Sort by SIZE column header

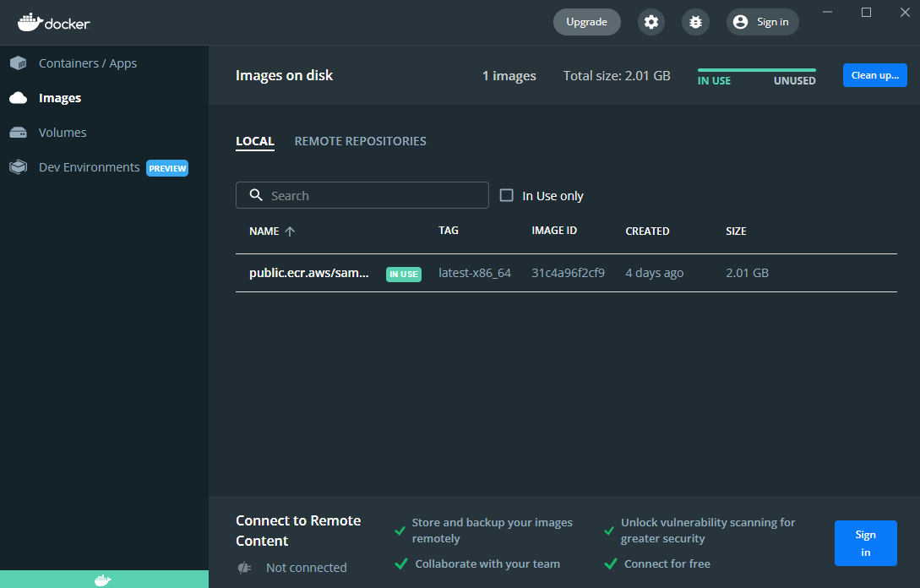pyautogui.click(x=736, y=231)
